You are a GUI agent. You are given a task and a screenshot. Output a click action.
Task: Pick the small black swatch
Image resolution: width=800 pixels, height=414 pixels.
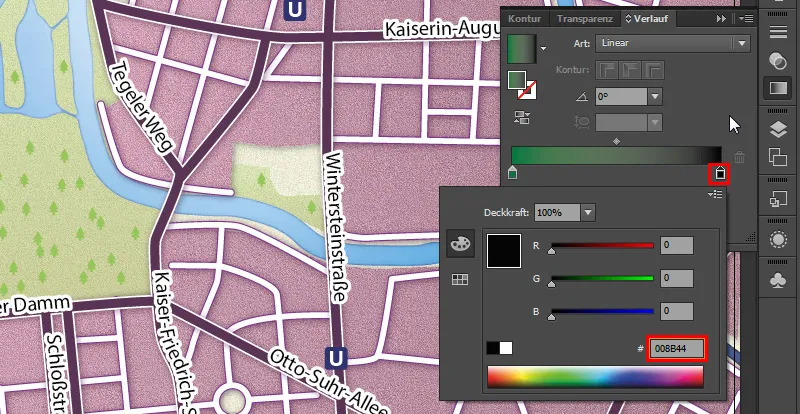(x=493, y=348)
